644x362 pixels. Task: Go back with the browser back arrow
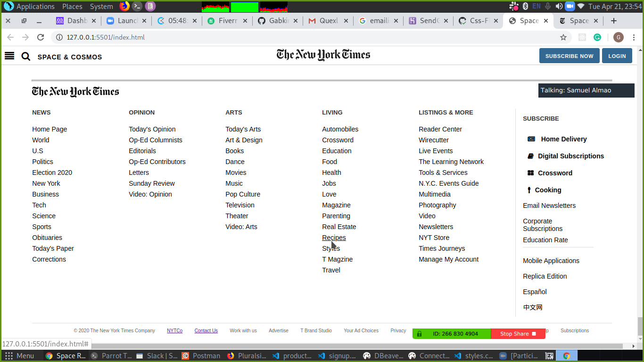pos(10,37)
